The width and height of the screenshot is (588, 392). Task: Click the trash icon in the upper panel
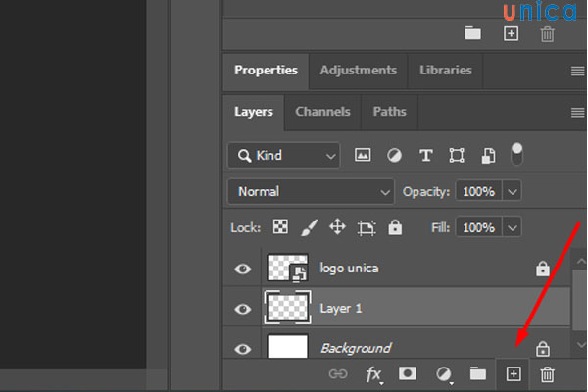[x=547, y=34]
